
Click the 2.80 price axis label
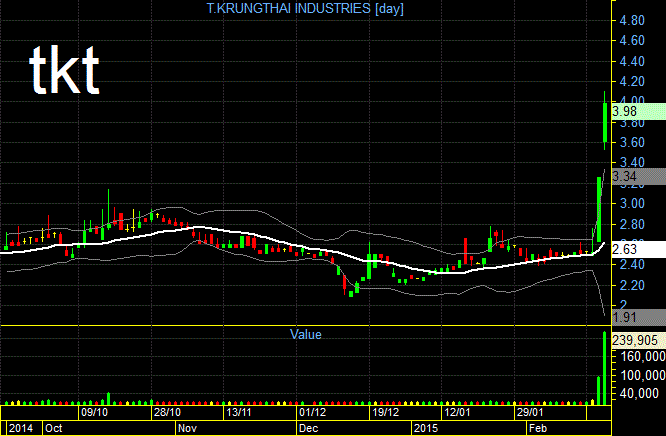(632, 224)
